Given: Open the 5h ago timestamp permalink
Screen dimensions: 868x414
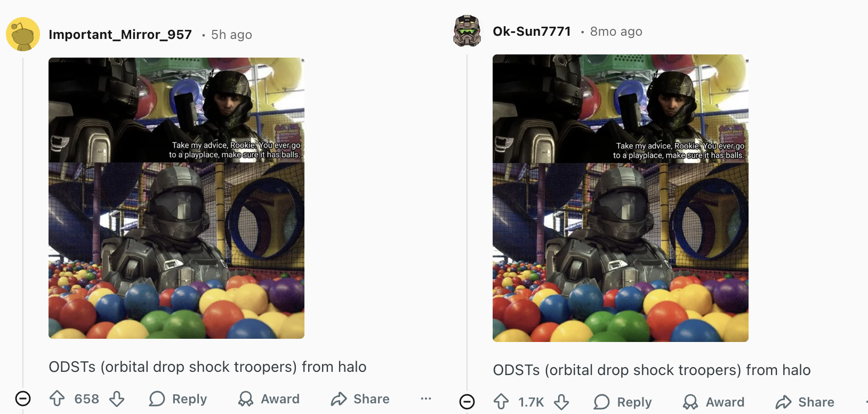Looking at the screenshot, I should pyautogui.click(x=231, y=35).
